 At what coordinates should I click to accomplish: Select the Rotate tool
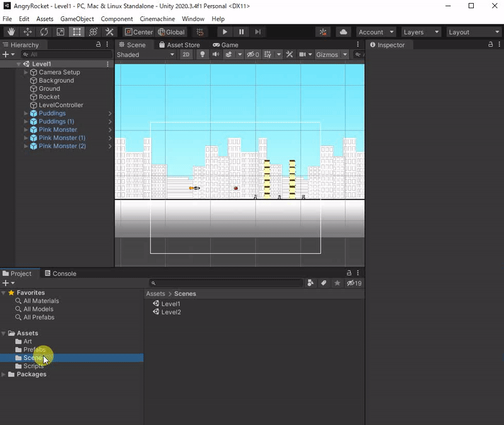(x=43, y=32)
